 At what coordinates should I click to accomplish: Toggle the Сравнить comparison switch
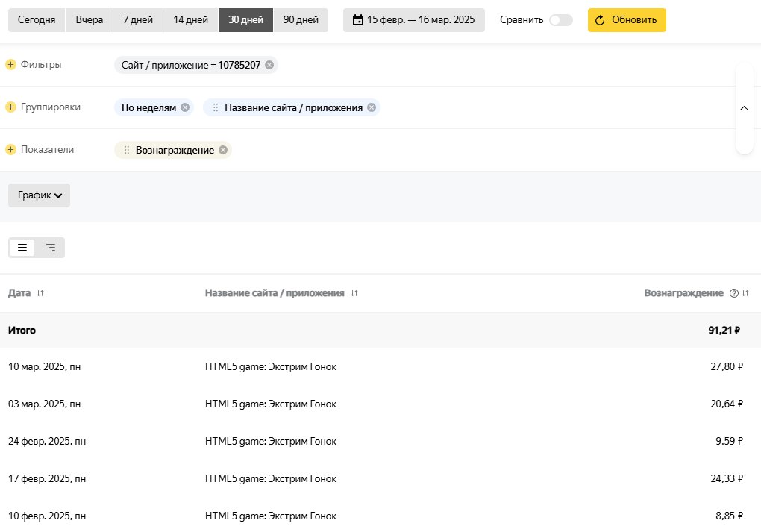pos(560,20)
